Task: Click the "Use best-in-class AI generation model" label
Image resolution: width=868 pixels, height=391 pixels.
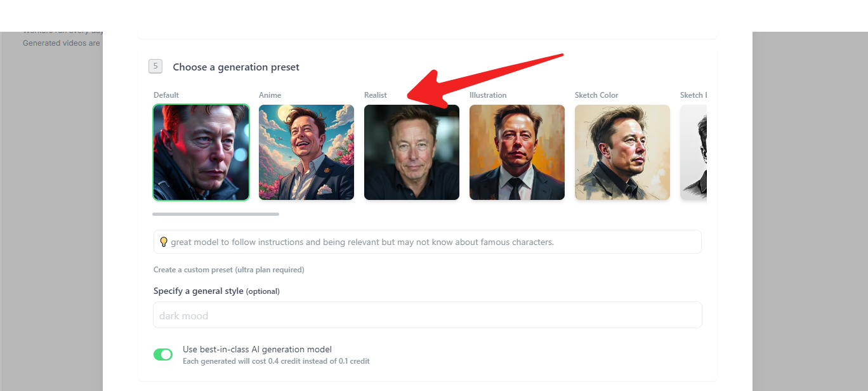Action: coord(257,349)
